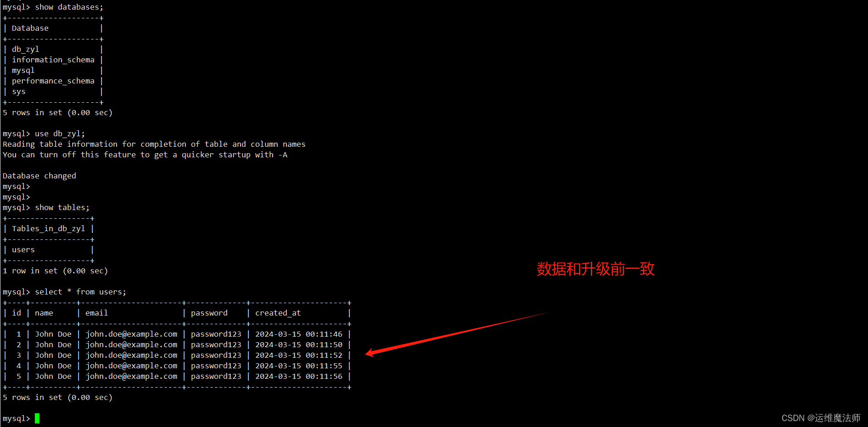Click the password column header
The height and width of the screenshot is (427, 868).
click(209, 313)
